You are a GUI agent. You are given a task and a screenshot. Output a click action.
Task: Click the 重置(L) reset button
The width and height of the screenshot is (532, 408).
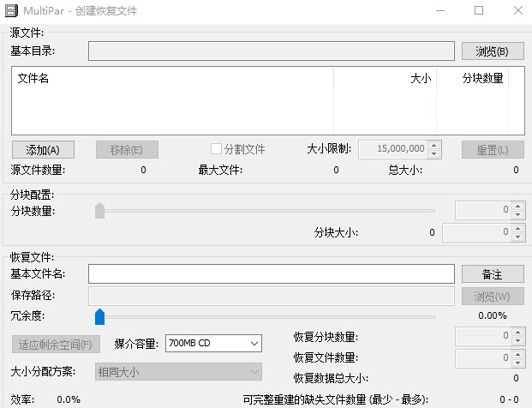(x=493, y=150)
